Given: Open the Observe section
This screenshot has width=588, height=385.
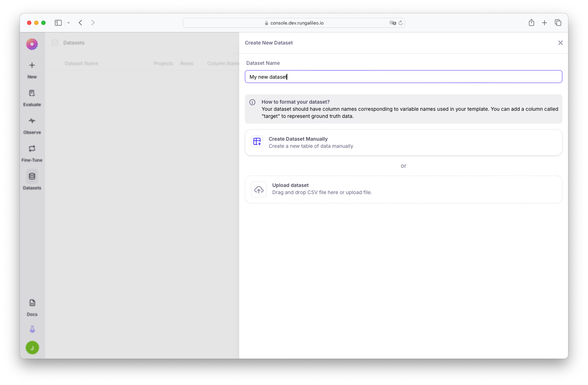Looking at the screenshot, I should click(32, 126).
